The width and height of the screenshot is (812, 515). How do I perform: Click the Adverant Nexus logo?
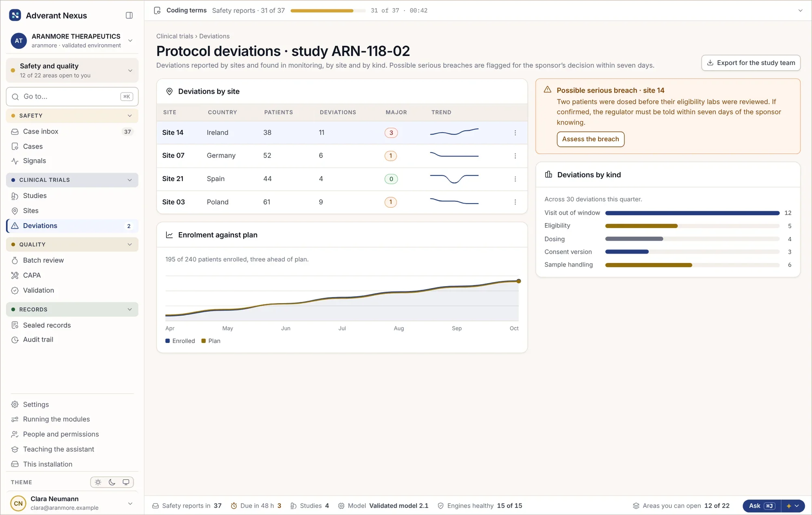[x=15, y=15]
